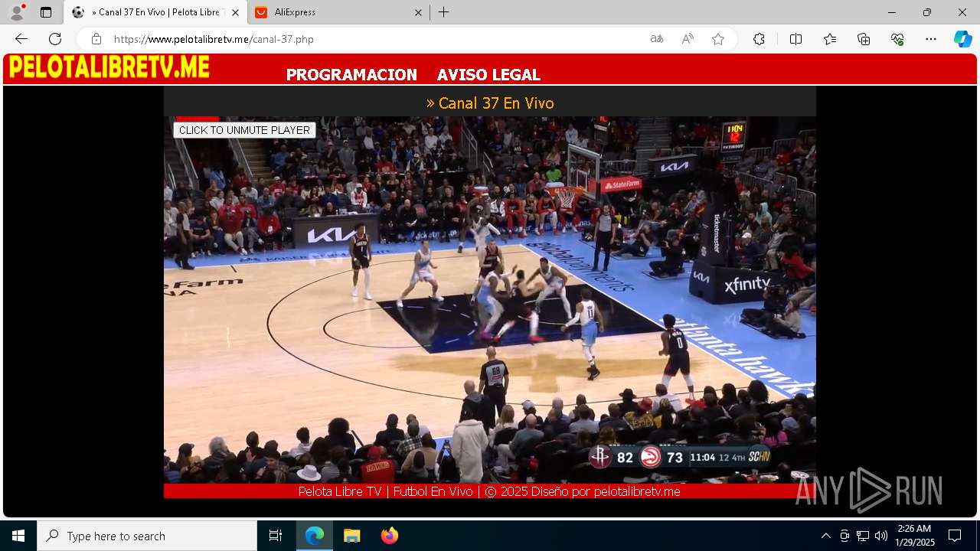Click the PELOTALIBRETV.ME logo
Screen dimensions: 980x551
[109, 67]
